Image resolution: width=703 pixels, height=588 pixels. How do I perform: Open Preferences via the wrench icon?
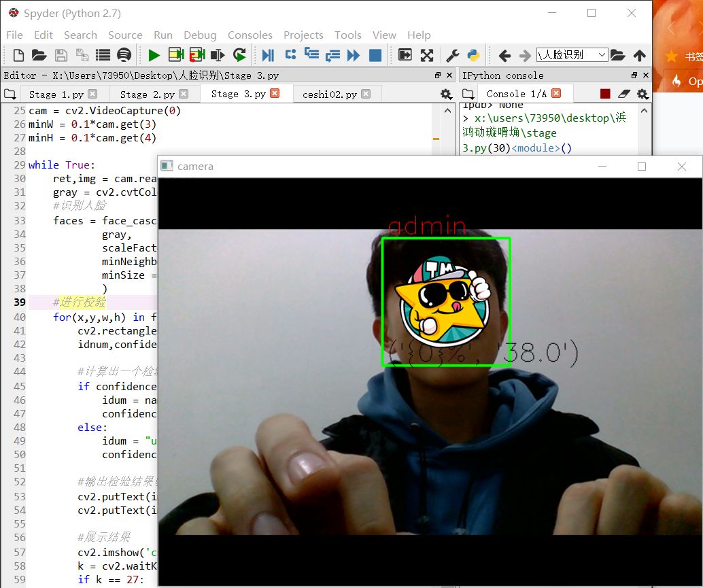point(452,56)
